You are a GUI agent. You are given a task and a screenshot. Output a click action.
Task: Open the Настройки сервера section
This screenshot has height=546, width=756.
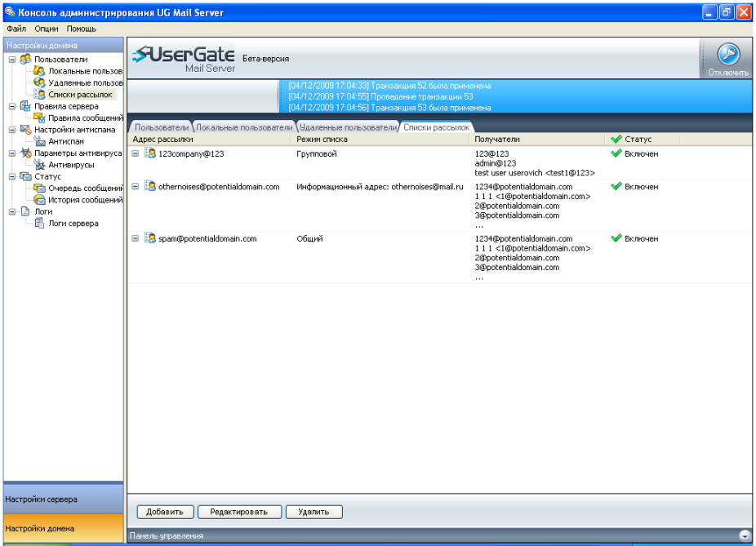pyautogui.click(x=64, y=499)
